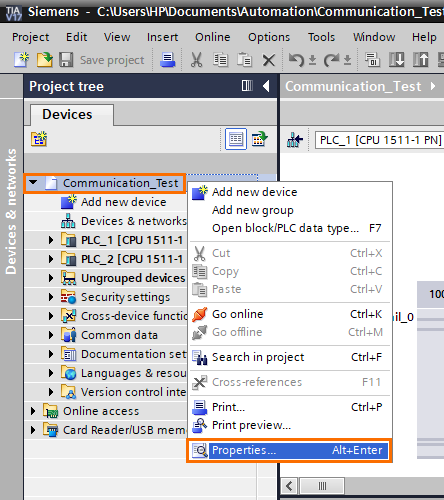This screenshot has height=500, width=444.
Task: Open the PLC_1 [CPU 1511-1 PN] device dropdown
Action: [x=379, y=140]
